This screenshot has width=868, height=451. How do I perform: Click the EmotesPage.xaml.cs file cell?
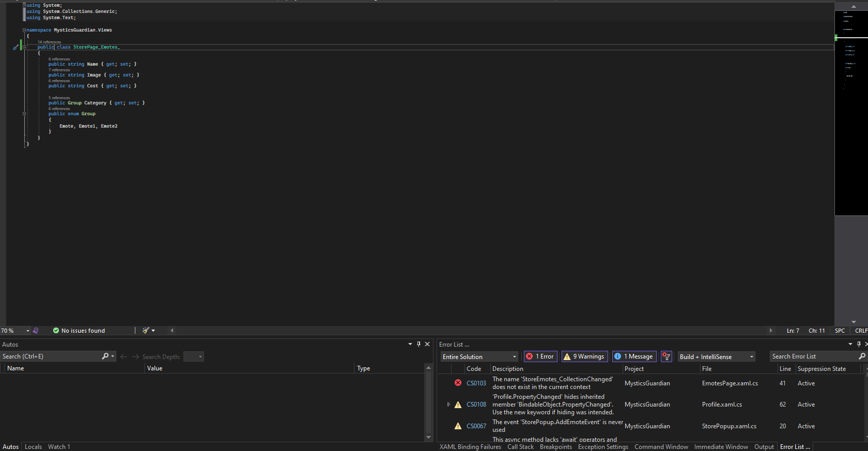pyautogui.click(x=730, y=383)
